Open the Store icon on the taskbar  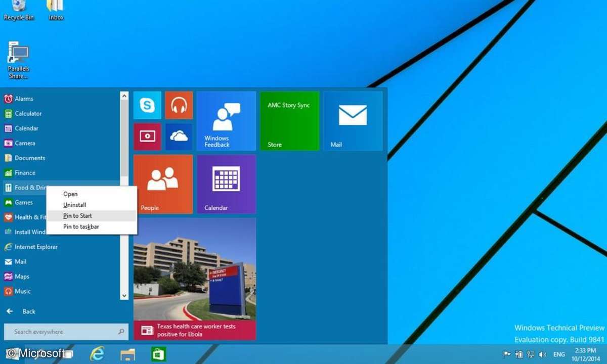click(x=159, y=354)
